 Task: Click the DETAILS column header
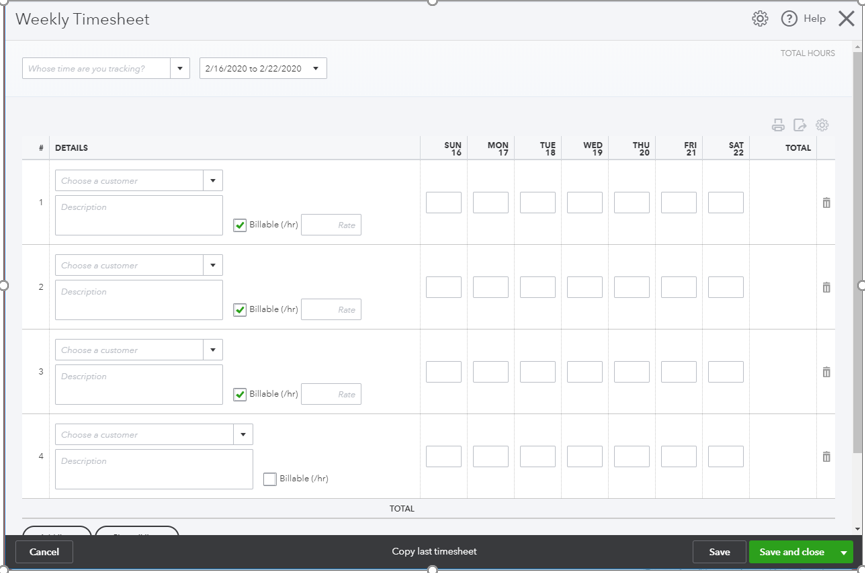tap(71, 148)
